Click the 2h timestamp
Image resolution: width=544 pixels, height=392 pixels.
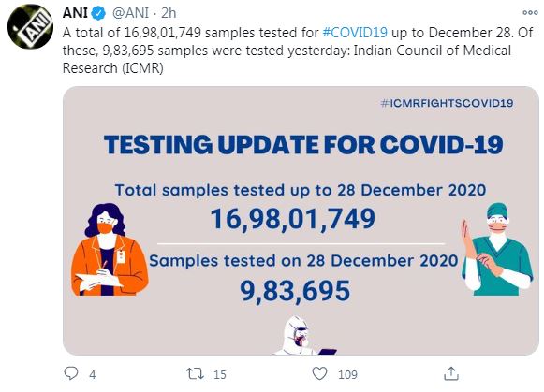pos(169,13)
